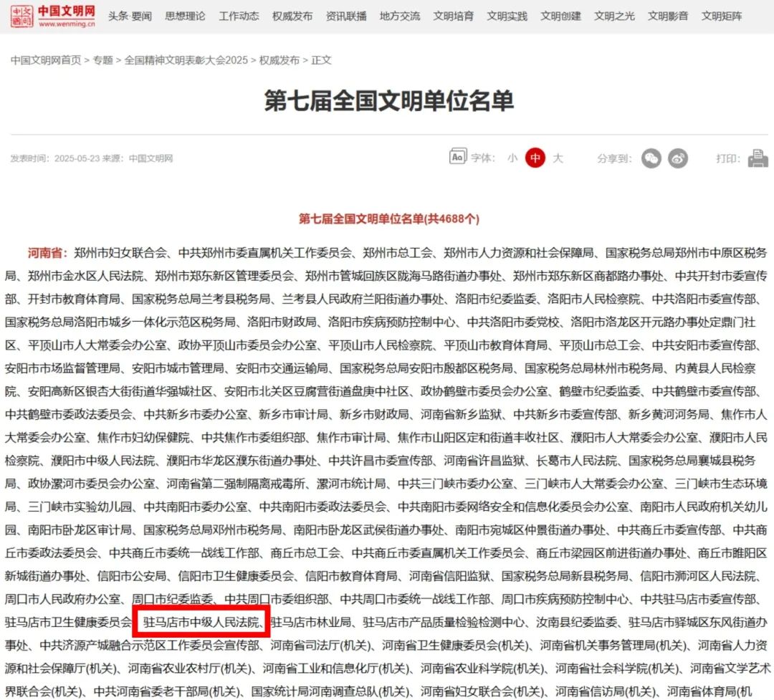Share the article to WeChat
This screenshot has height=700, width=774.
coord(651,158)
